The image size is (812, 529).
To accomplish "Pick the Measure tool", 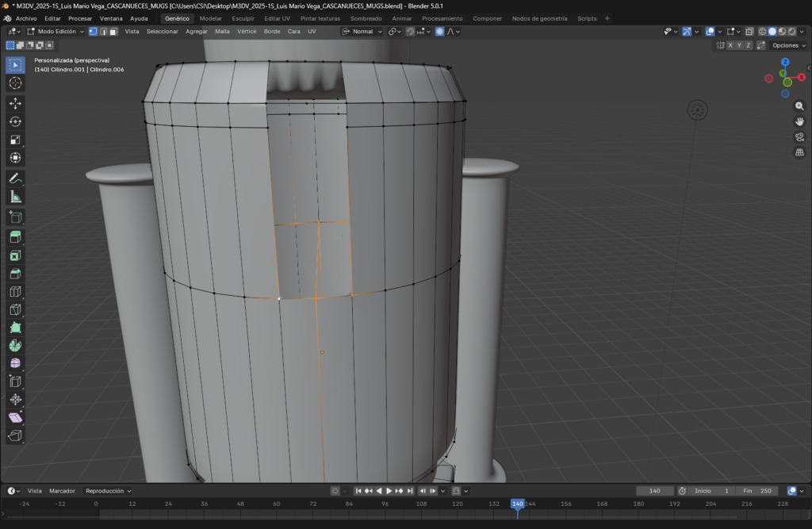I will (15, 197).
